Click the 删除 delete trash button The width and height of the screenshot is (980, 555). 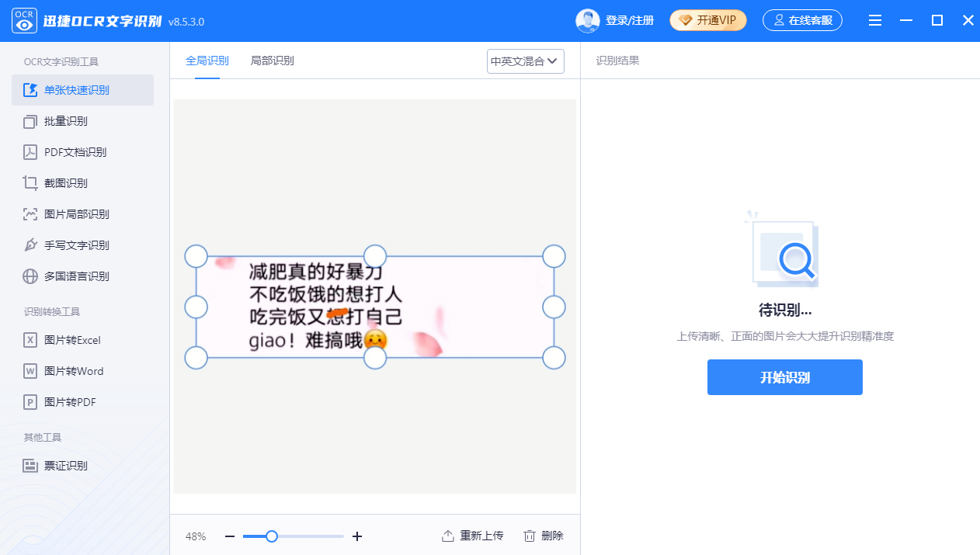coord(544,536)
